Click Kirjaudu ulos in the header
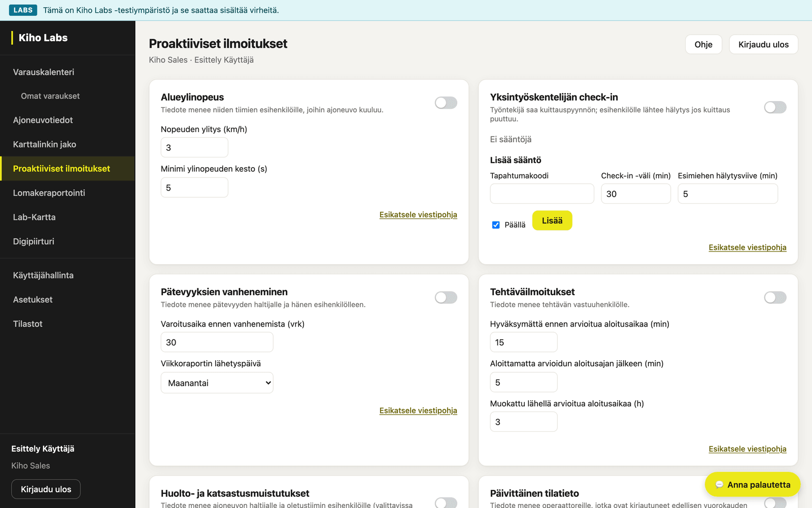This screenshot has width=812, height=508. (763, 44)
